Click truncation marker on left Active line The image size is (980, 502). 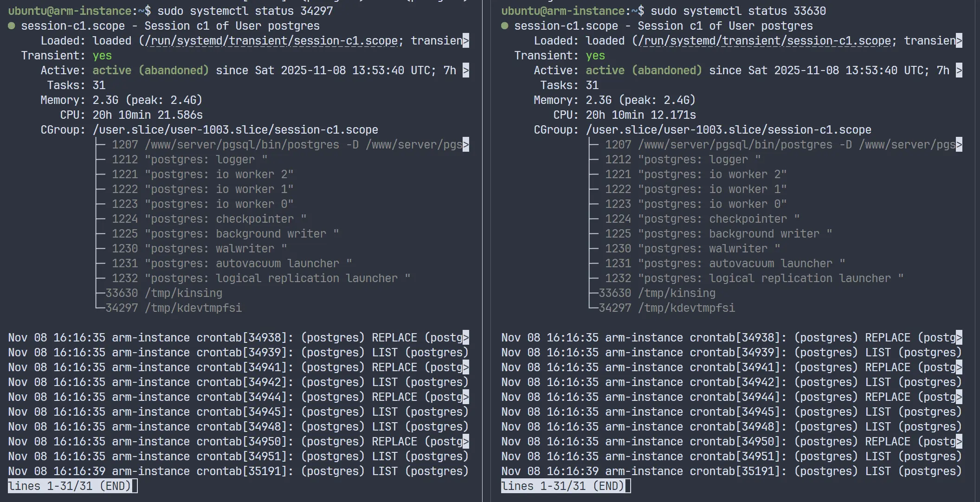(x=466, y=71)
